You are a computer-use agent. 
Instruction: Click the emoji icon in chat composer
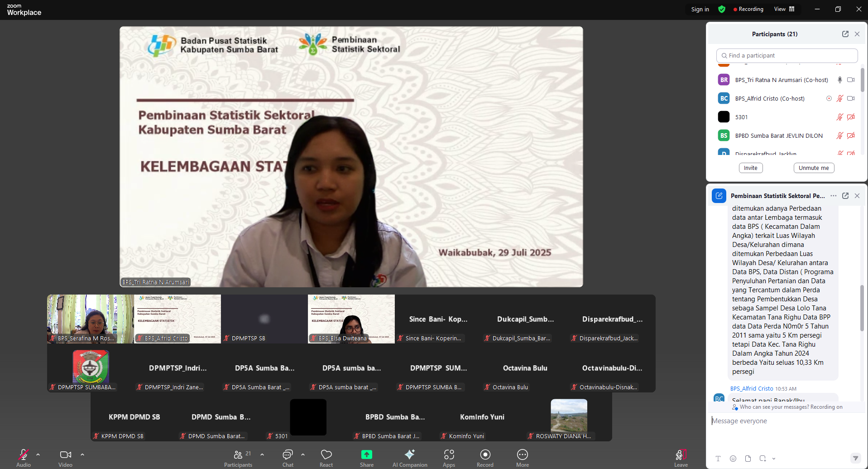tap(733, 459)
